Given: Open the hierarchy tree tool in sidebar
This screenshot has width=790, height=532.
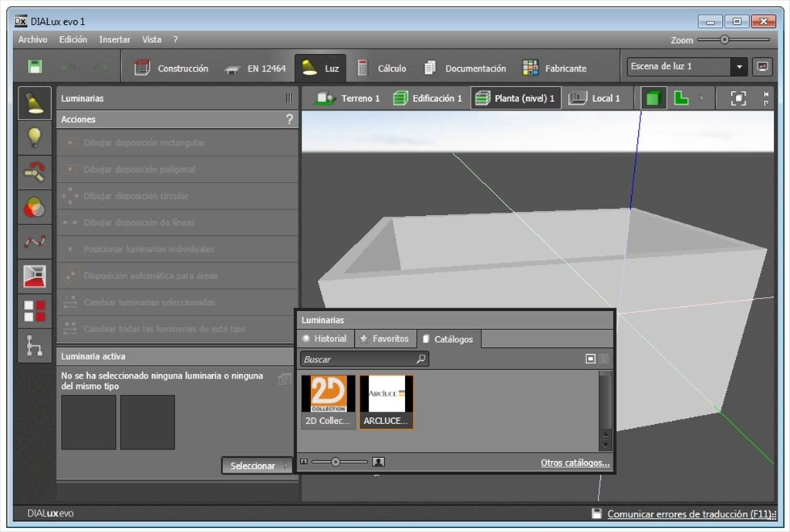Looking at the screenshot, I should click(x=34, y=345).
